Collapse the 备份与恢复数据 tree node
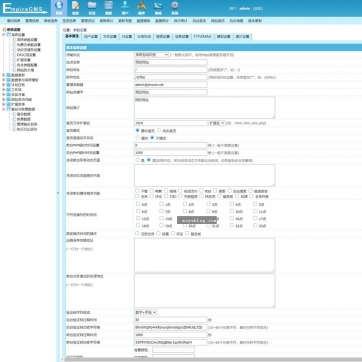 4,109
